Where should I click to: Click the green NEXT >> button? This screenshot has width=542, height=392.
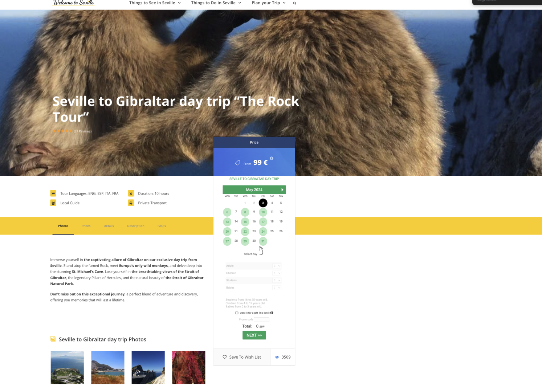click(254, 335)
